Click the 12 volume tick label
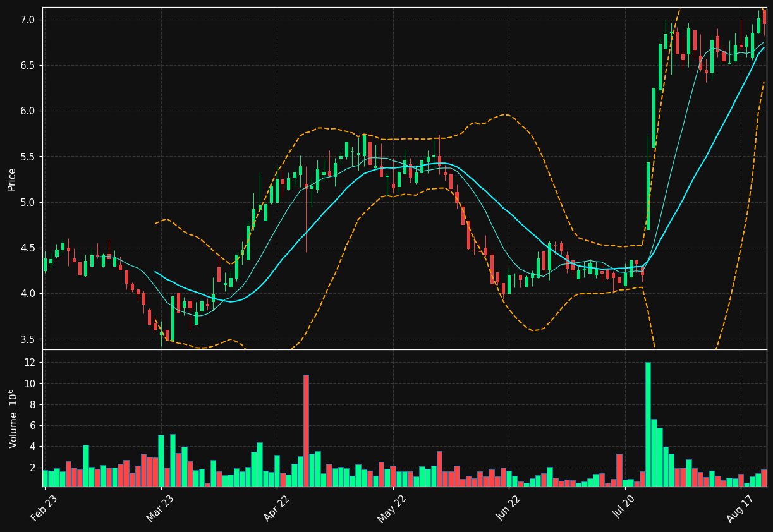773x532 pixels. pyautogui.click(x=30, y=363)
